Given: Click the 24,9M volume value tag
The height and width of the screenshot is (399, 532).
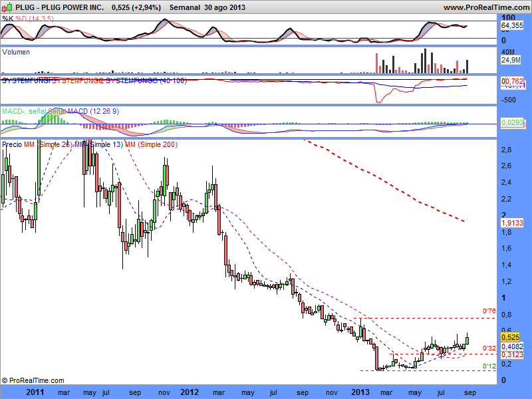Looking at the screenshot, I should click(x=511, y=60).
